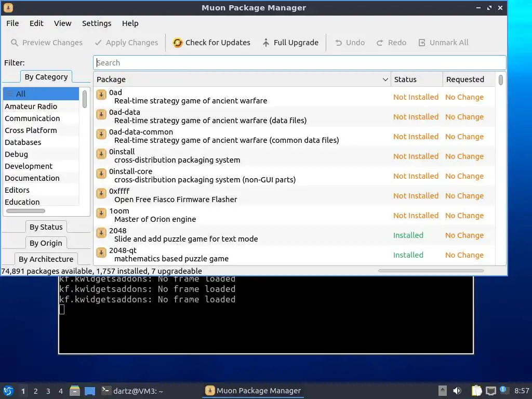This screenshot has width=532, height=399.
Task: Select the Editors category
Action: 41,190
